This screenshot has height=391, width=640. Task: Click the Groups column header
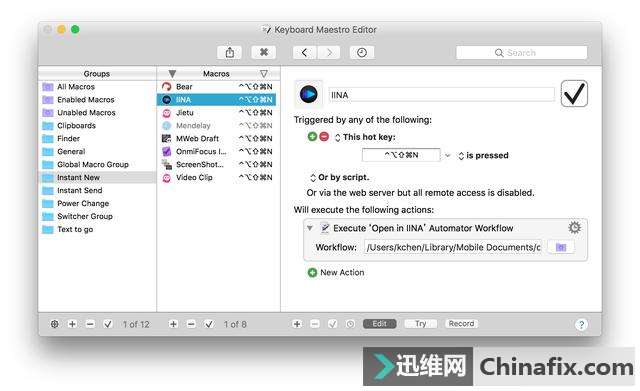(x=97, y=74)
